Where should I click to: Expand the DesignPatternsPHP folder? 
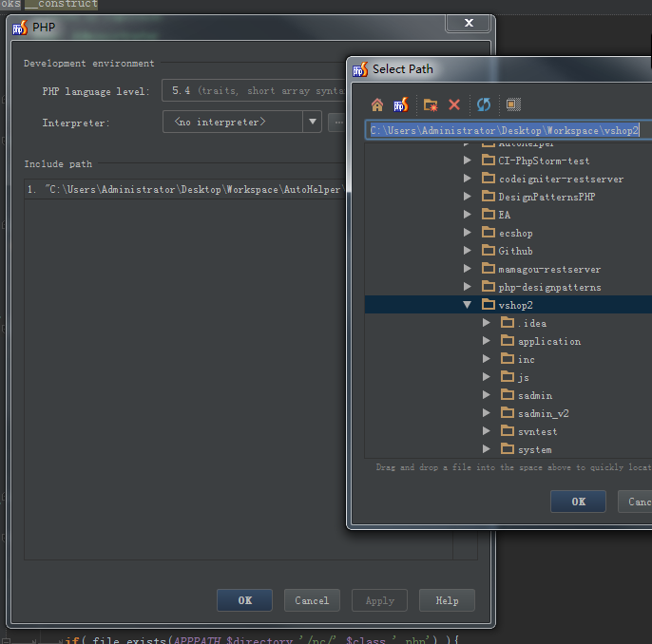(x=468, y=197)
